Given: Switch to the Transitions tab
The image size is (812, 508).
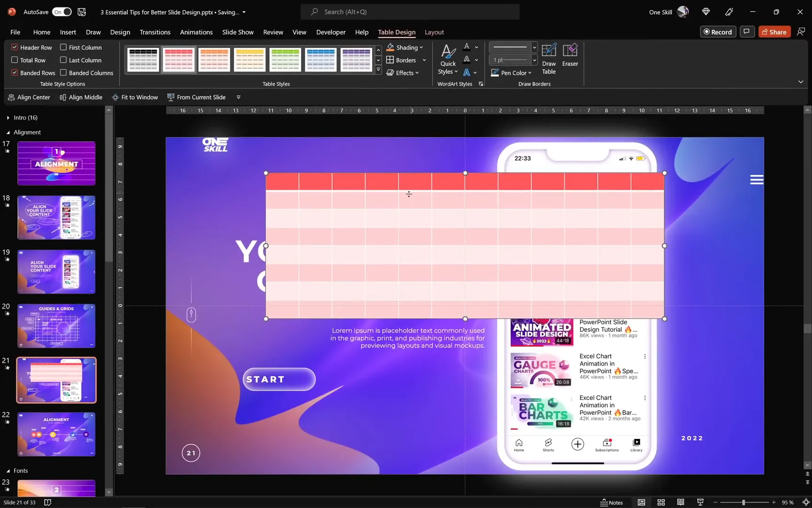Looking at the screenshot, I should (x=155, y=32).
